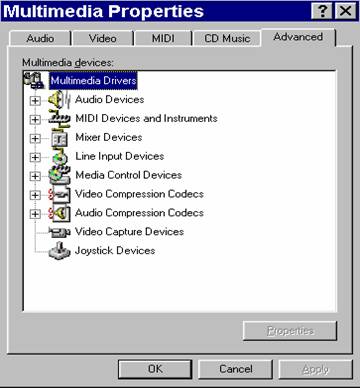Click the Multimedia devices list label

(x=68, y=63)
